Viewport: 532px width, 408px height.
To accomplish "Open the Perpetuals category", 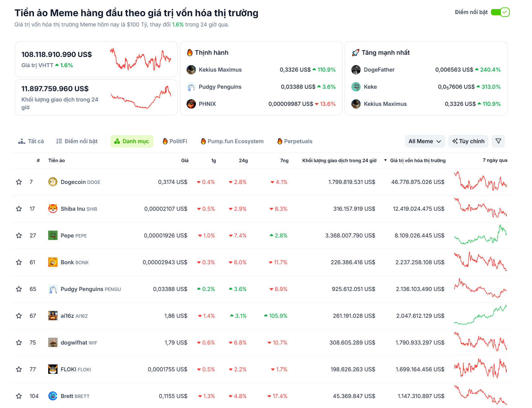I will pyautogui.click(x=295, y=141).
